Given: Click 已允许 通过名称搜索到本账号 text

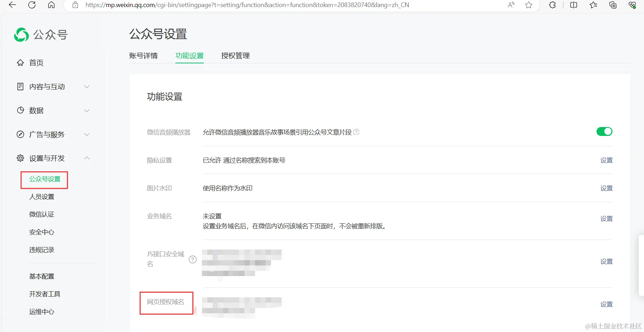Looking at the screenshot, I should pos(244,160).
